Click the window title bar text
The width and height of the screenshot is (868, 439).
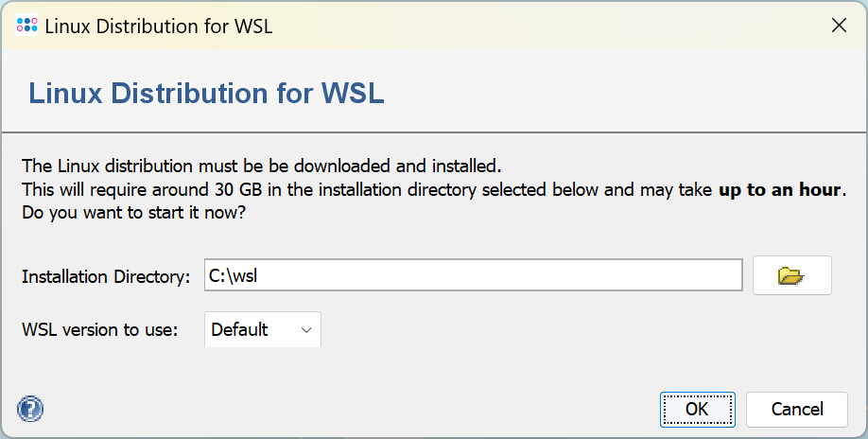[159, 26]
